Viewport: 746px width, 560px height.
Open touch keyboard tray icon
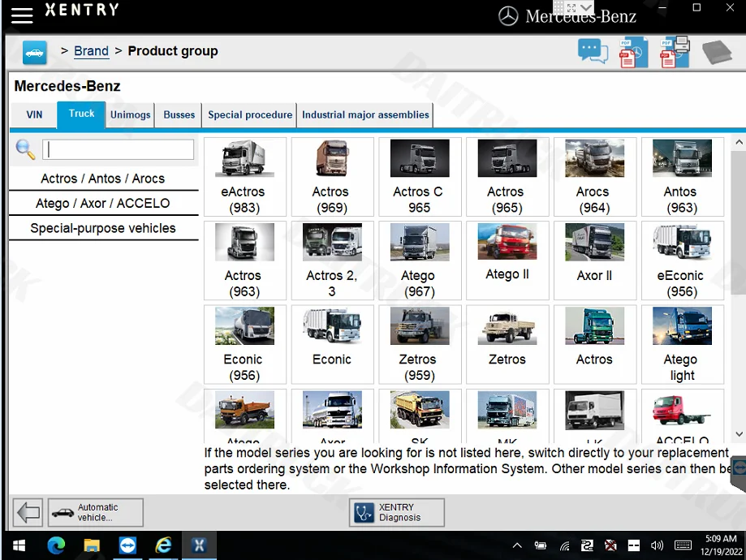point(683,545)
